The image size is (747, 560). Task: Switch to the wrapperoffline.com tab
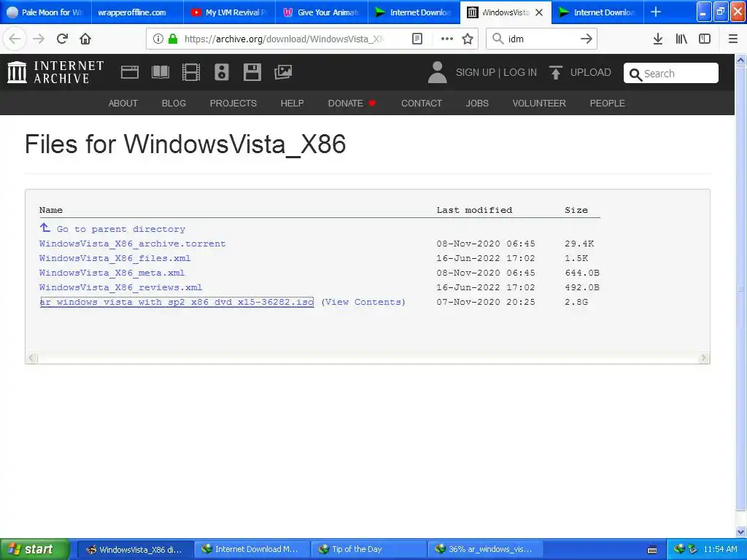pos(137,12)
